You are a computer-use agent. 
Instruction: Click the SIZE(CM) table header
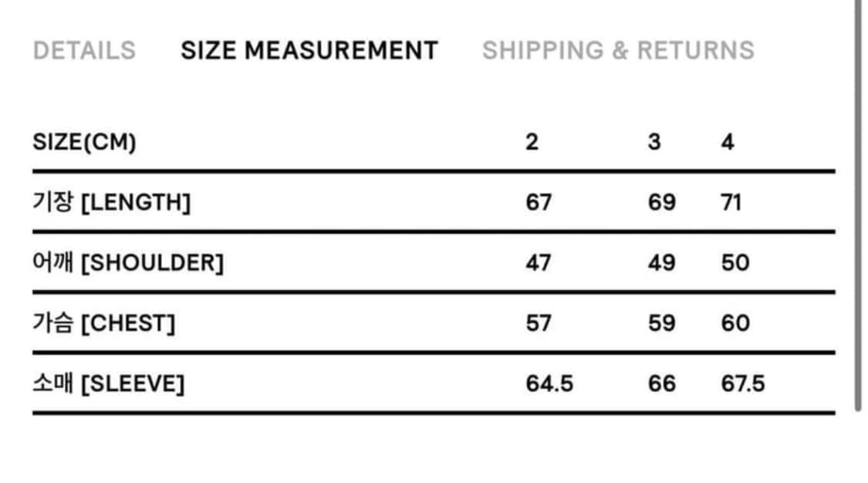tap(84, 143)
